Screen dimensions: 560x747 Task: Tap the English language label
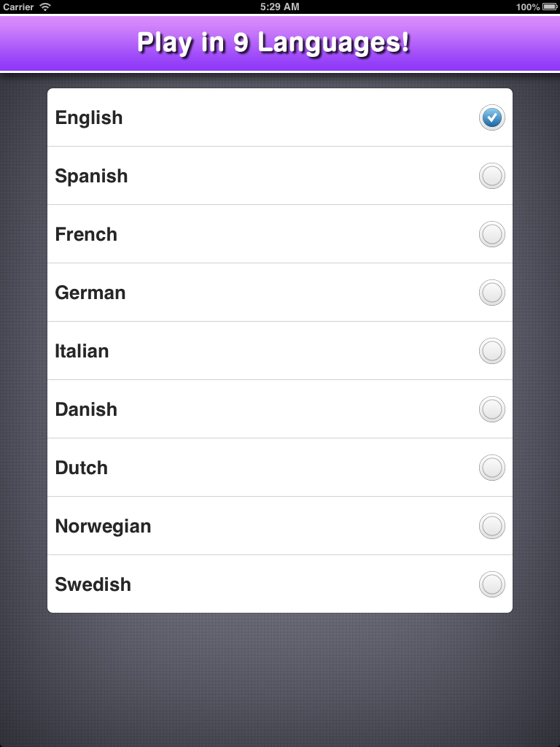click(x=89, y=117)
